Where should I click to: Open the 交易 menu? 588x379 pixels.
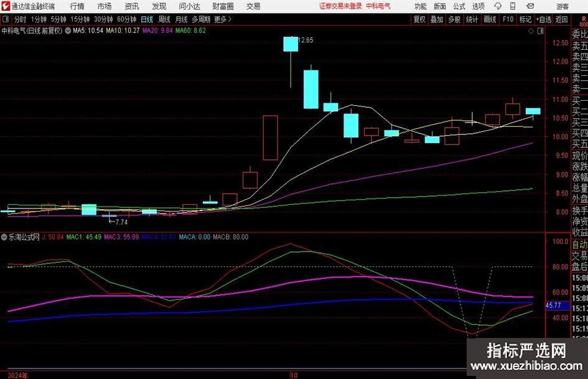coord(253,6)
